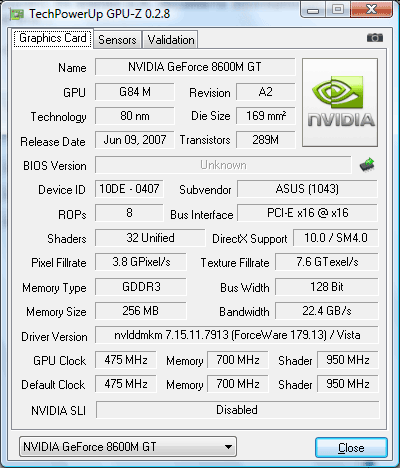Click the Device ID 10DE - 0407
The width and height of the screenshot is (400, 468).
[129, 189]
